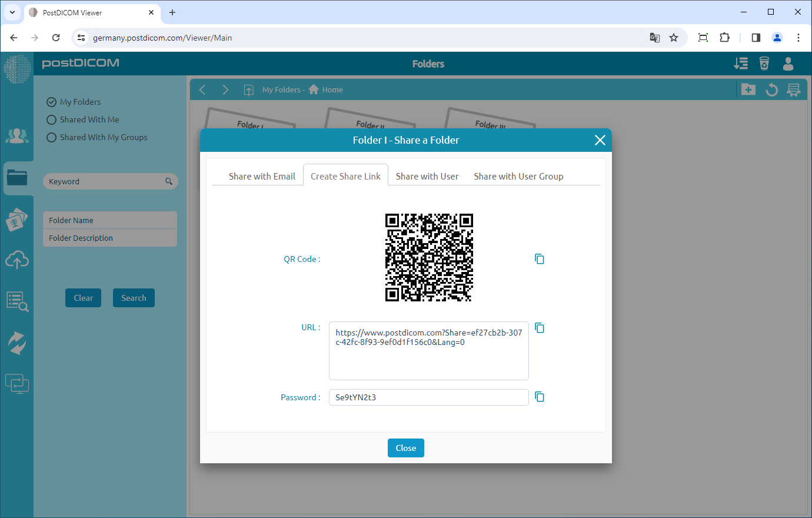The image size is (812, 518).
Task: Open the patient search list icon in sidebar
Action: tap(17, 301)
